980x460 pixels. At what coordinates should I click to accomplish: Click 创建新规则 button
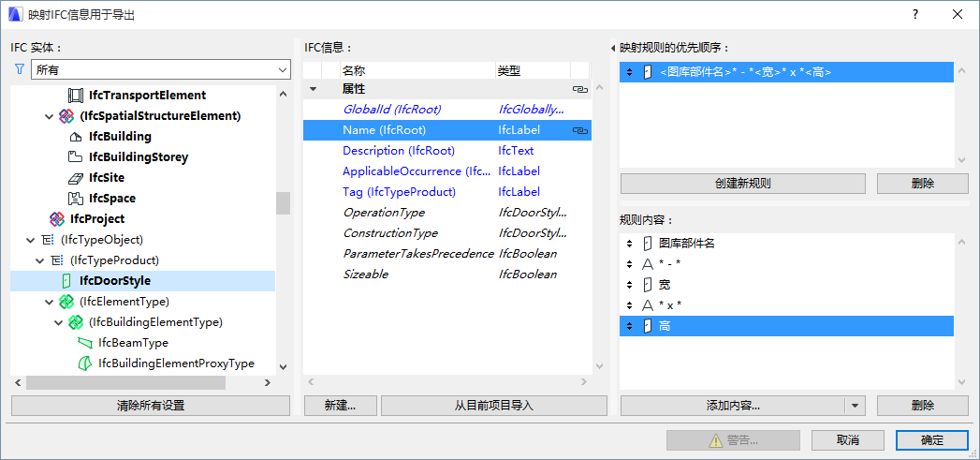[742, 184]
